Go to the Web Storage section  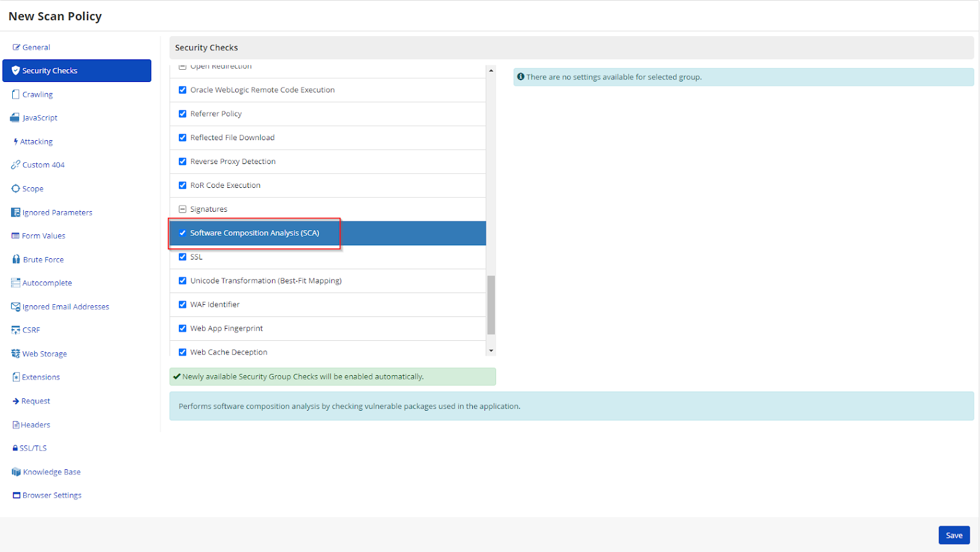click(x=45, y=354)
